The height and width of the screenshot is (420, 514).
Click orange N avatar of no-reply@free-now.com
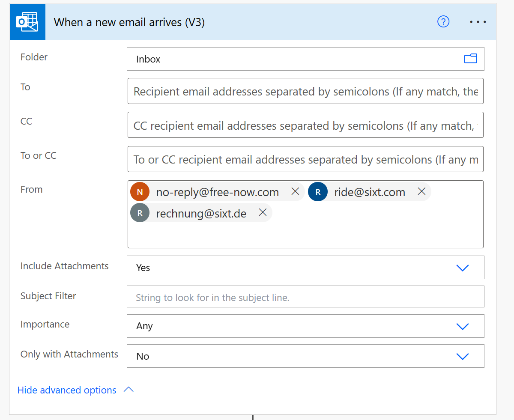[140, 192]
